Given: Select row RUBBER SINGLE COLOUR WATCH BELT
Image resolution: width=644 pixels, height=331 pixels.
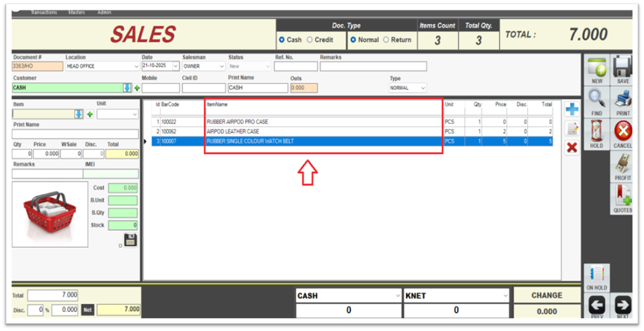Looking at the screenshot, I should [x=352, y=141].
